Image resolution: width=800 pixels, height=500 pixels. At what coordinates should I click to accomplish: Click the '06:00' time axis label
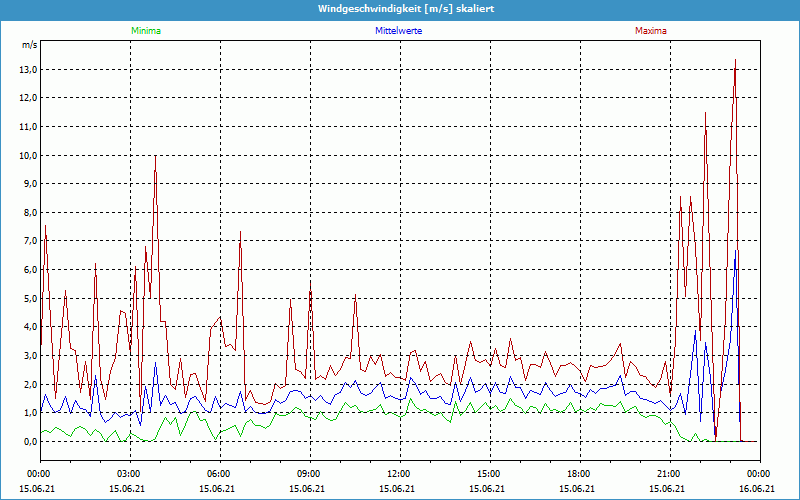[x=220, y=474]
